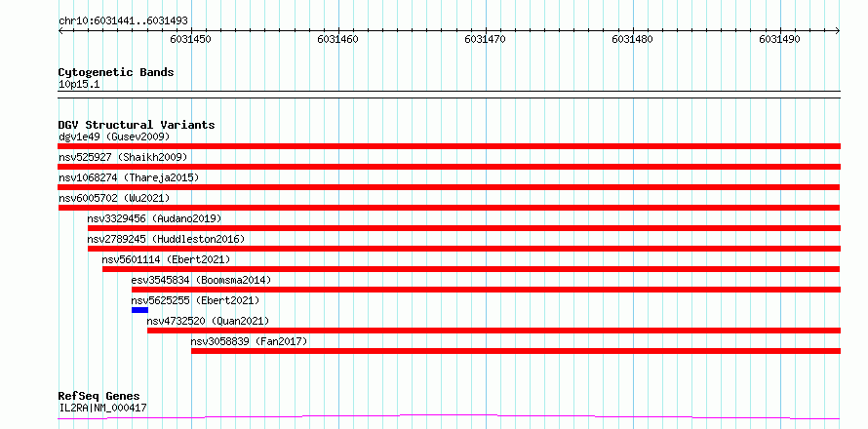Click ruler position 6031460
Viewport: 868px width, 429px height.
point(337,39)
